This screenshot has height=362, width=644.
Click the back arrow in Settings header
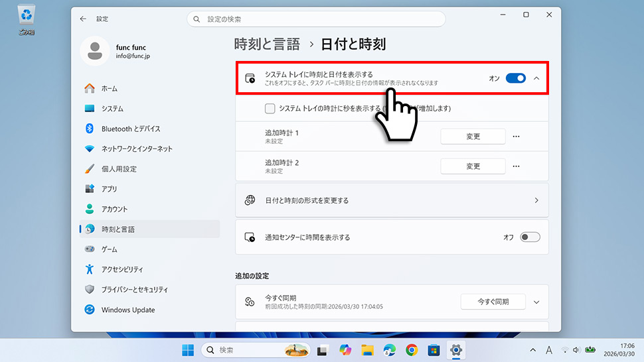point(82,19)
